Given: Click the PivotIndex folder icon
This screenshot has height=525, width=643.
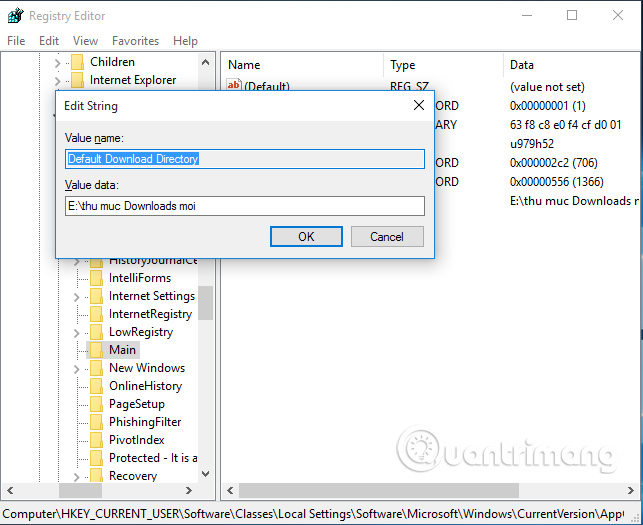Looking at the screenshot, I should coord(96,441).
